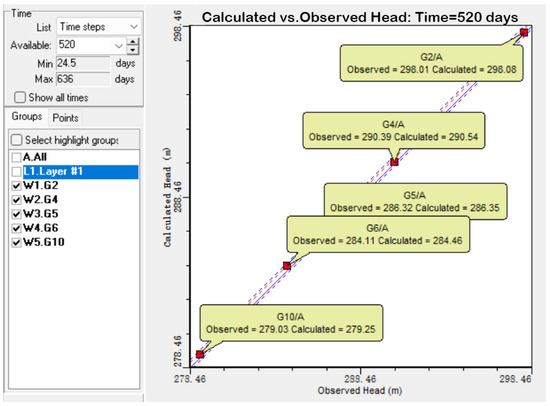Screen dimensions: 550x406
Task: Click the G4/A red data point marker
Action: [x=394, y=162]
